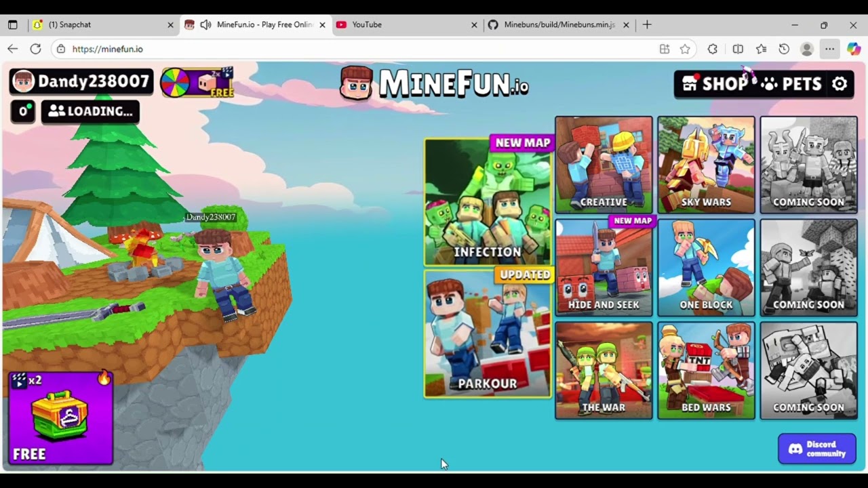Image resolution: width=868 pixels, height=488 pixels.
Task: Open tab actions menu icon
Action: click(x=12, y=24)
